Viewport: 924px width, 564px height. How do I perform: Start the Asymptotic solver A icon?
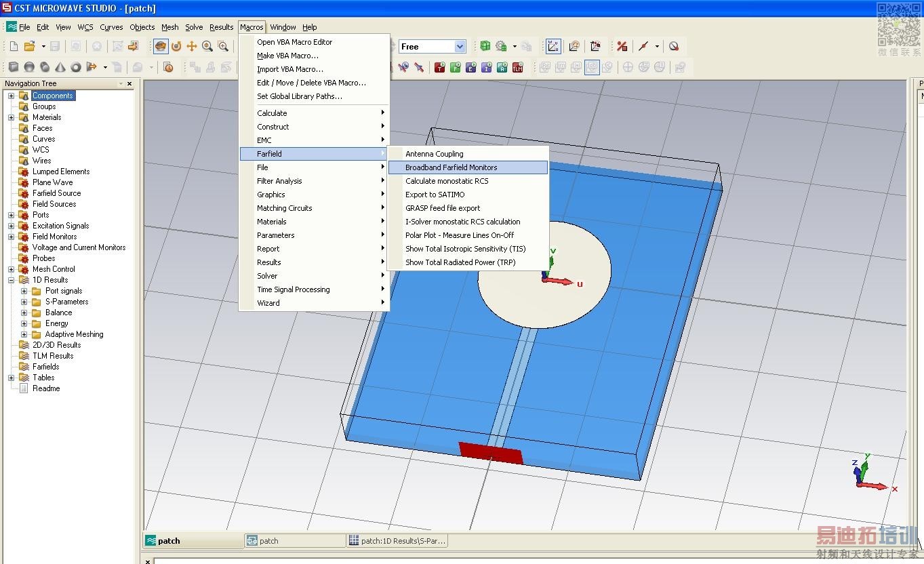click(502, 67)
